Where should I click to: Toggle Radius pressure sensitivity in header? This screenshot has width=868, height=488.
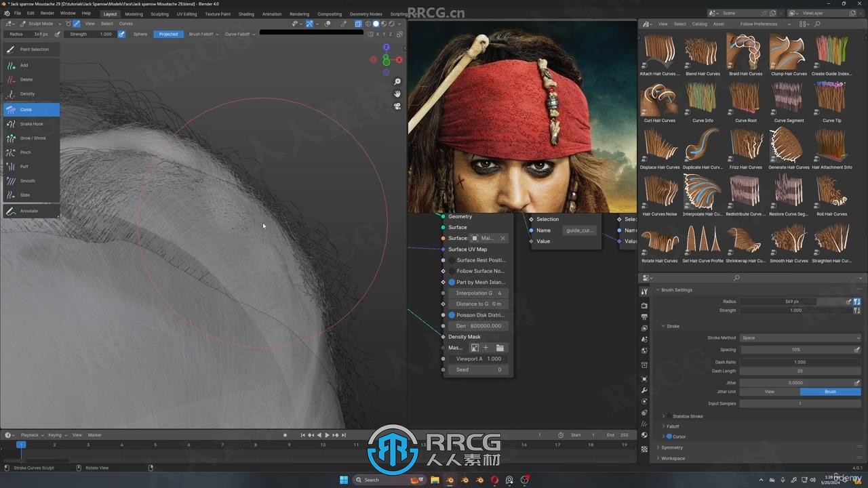pyautogui.click(x=57, y=34)
